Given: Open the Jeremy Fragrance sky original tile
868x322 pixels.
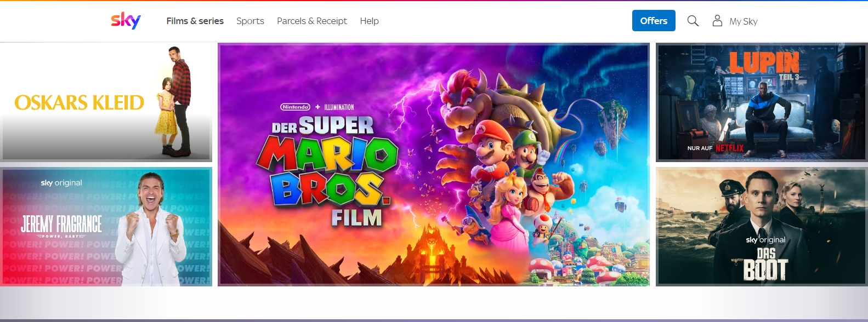Looking at the screenshot, I should [x=106, y=227].
